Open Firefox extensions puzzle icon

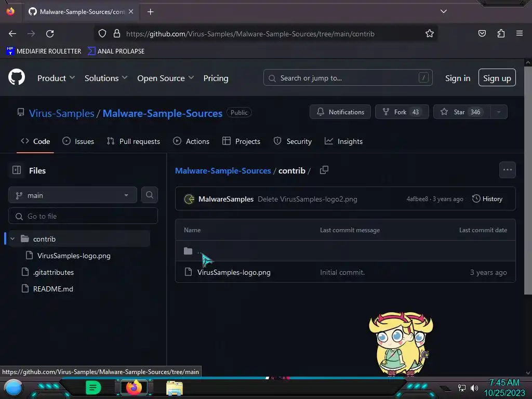(501, 33)
